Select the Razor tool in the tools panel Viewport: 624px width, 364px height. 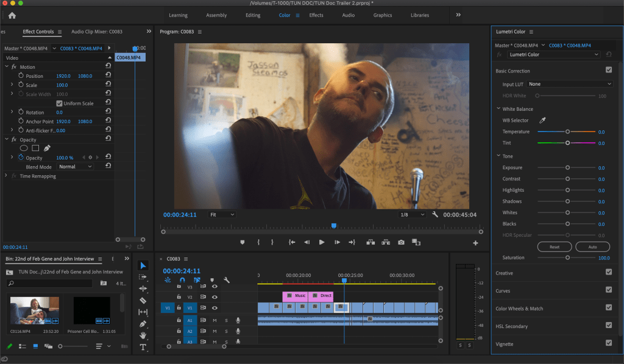click(x=143, y=300)
